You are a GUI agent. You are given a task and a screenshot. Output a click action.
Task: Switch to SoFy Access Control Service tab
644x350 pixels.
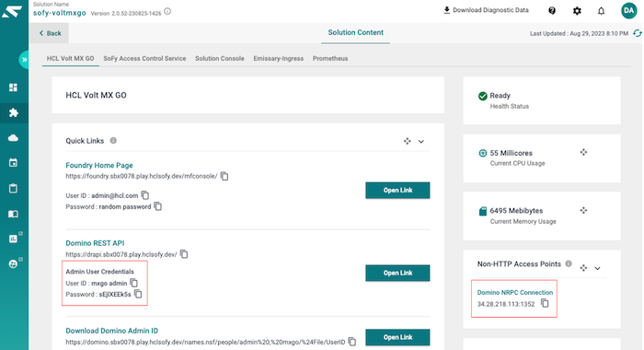[x=144, y=58]
